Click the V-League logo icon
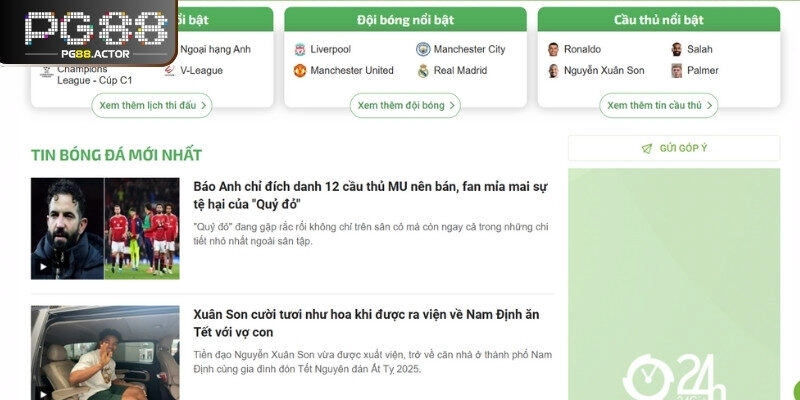800x400 pixels. coord(170,71)
